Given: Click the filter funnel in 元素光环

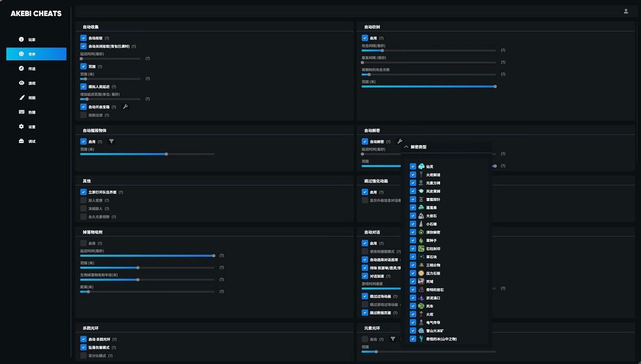Looking at the screenshot, I should (x=393, y=339).
